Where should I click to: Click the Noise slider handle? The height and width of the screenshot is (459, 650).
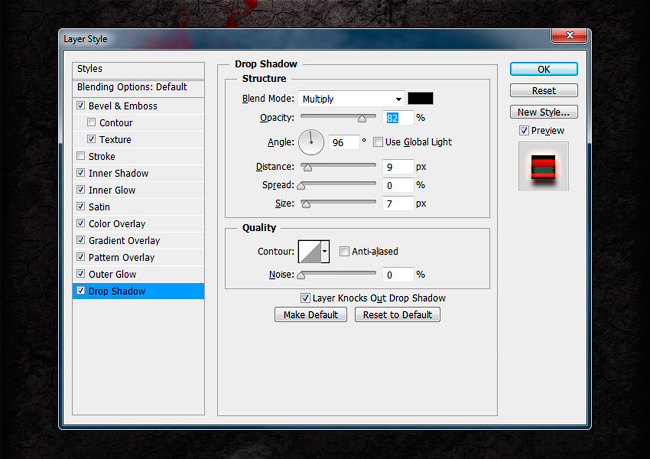[301, 275]
